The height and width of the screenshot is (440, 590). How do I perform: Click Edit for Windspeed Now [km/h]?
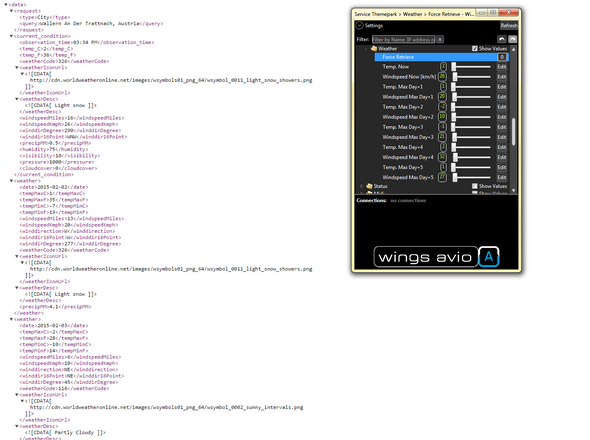click(502, 77)
